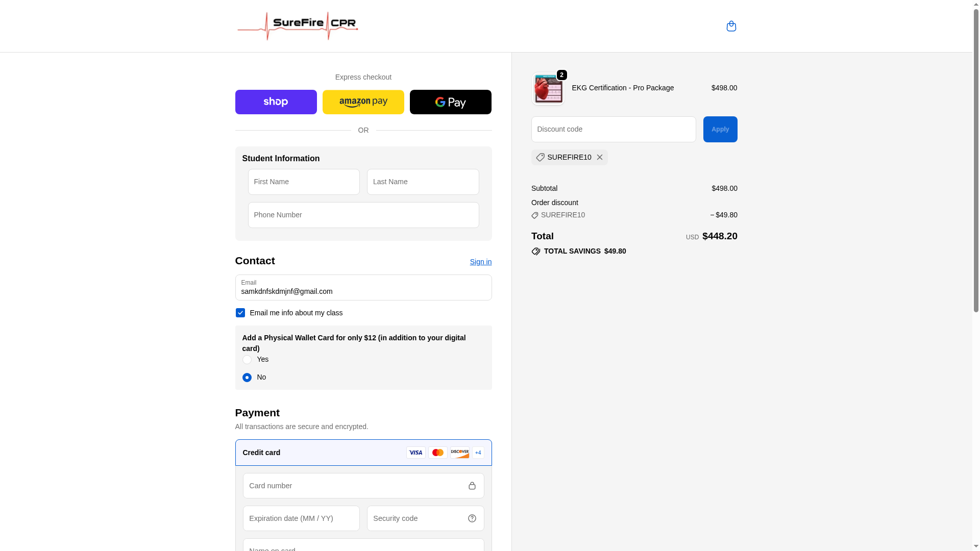Click the Student Information heading
The width and height of the screenshot is (980, 551).
pyautogui.click(x=281, y=159)
